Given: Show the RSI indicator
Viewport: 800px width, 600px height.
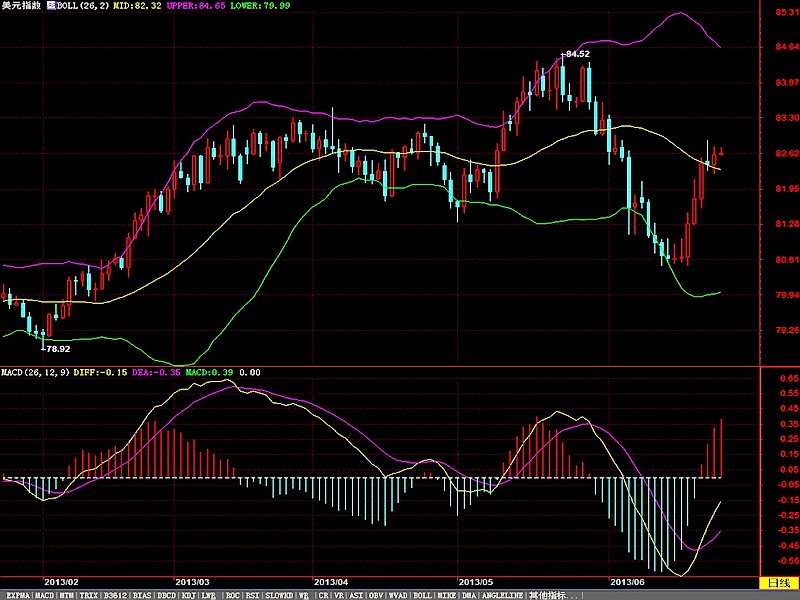Looking at the screenshot, I should 253,594.
